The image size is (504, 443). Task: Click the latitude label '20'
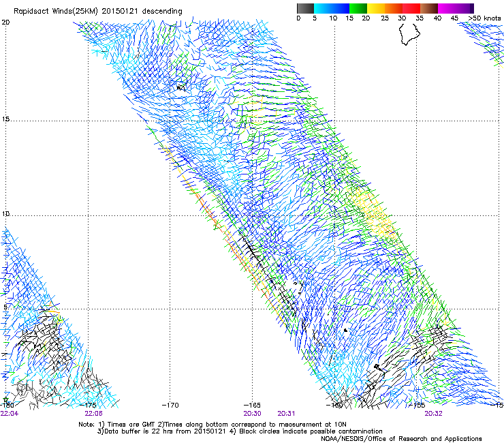pyautogui.click(x=5, y=22)
